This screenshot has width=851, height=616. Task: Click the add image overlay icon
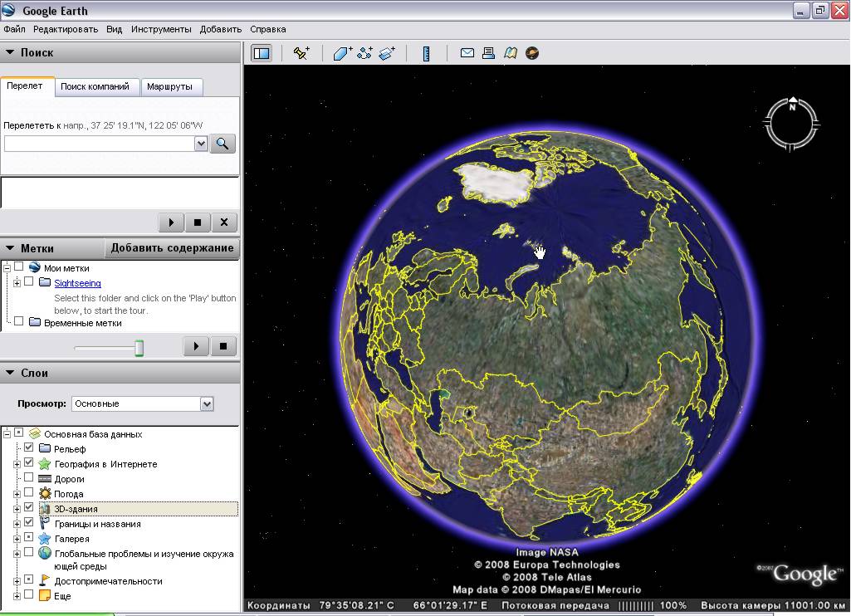tap(387, 53)
